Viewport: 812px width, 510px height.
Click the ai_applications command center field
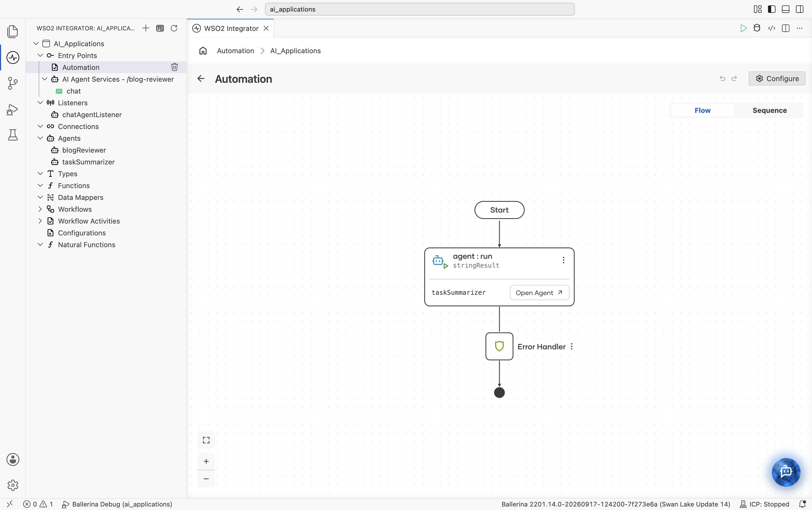pos(420,9)
